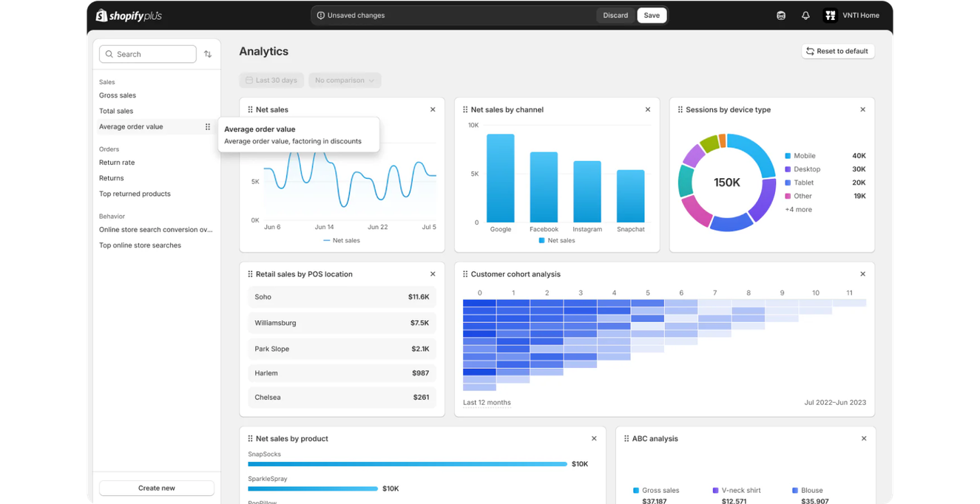Screen dimensions: 980x504
Task: Click the Park Slope $2.1K row
Action: (342, 349)
